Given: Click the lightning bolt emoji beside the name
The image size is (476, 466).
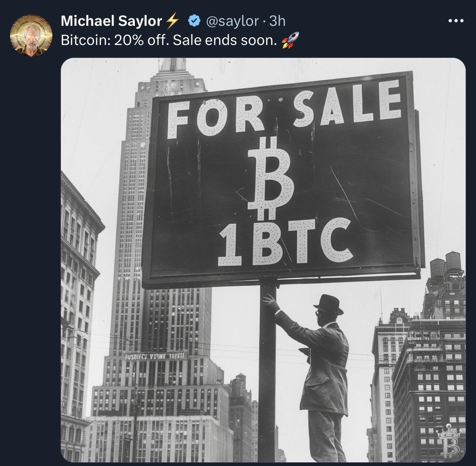Looking at the screenshot, I should tap(172, 21).
